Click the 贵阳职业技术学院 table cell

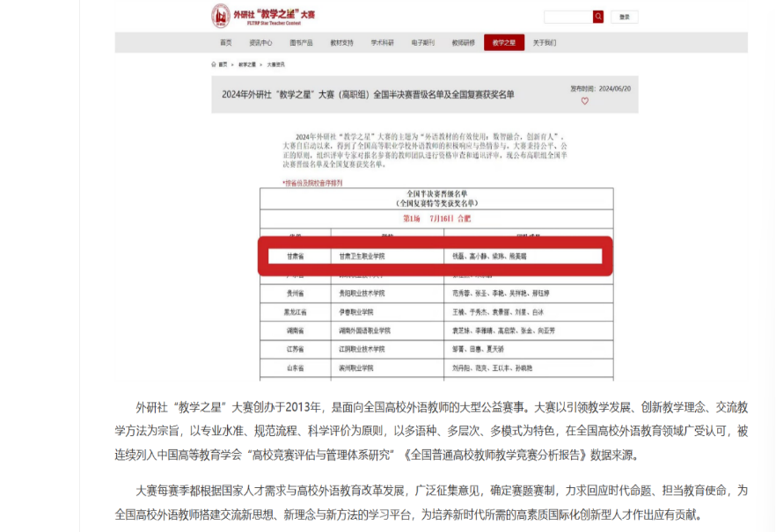click(x=387, y=293)
